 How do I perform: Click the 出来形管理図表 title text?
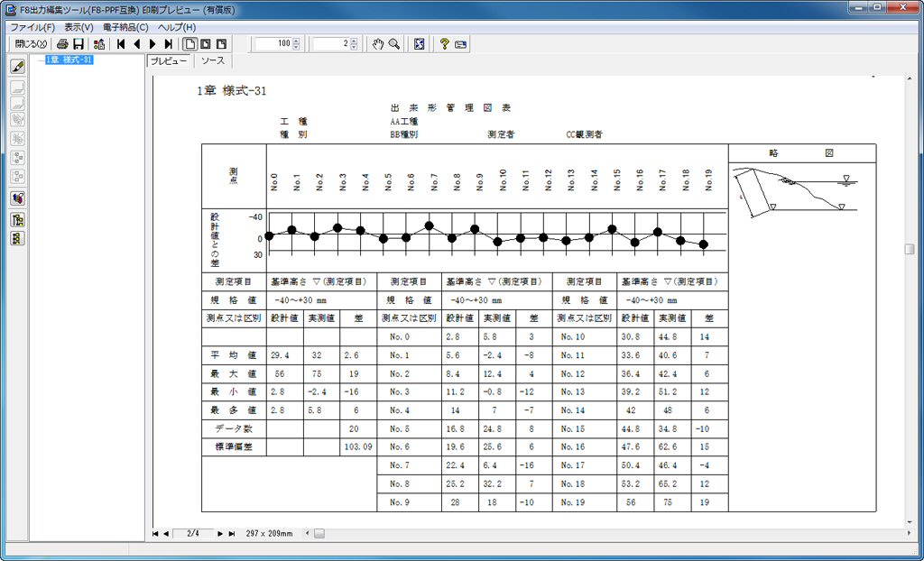pos(451,108)
